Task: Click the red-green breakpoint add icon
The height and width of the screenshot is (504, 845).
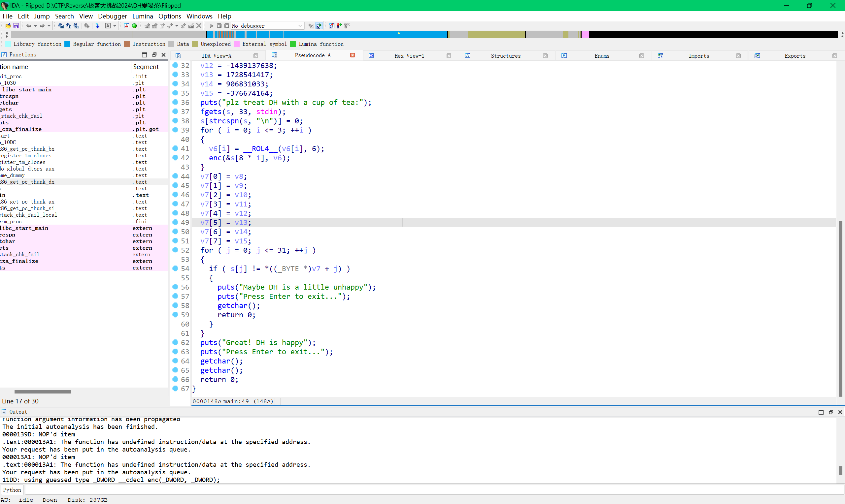Action: (339, 26)
